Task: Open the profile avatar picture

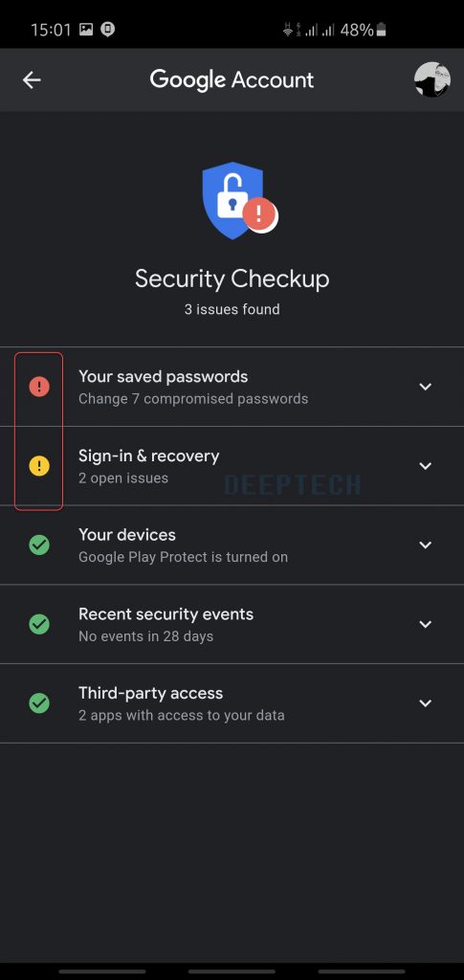Action: pos(432,79)
